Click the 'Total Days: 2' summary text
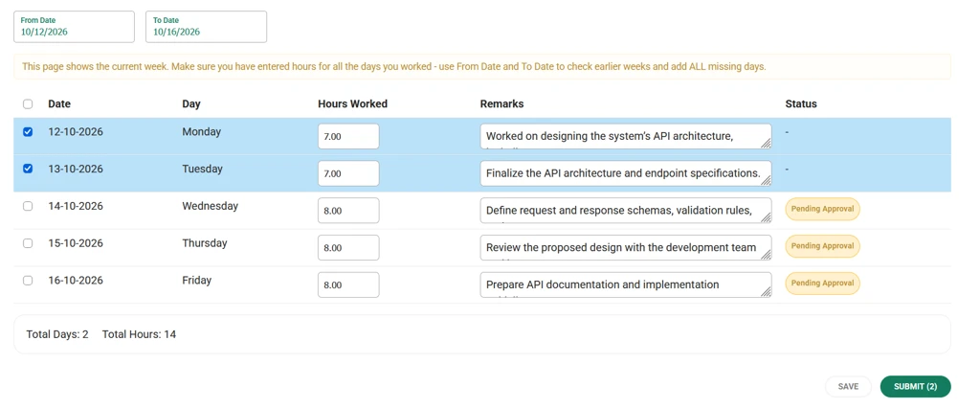The height and width of the screenshot is (409, 980). click(x=56, y=334)
